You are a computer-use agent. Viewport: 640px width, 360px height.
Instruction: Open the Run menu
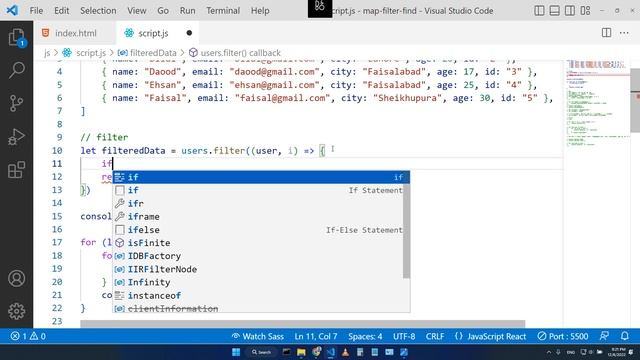pos(187,11)
